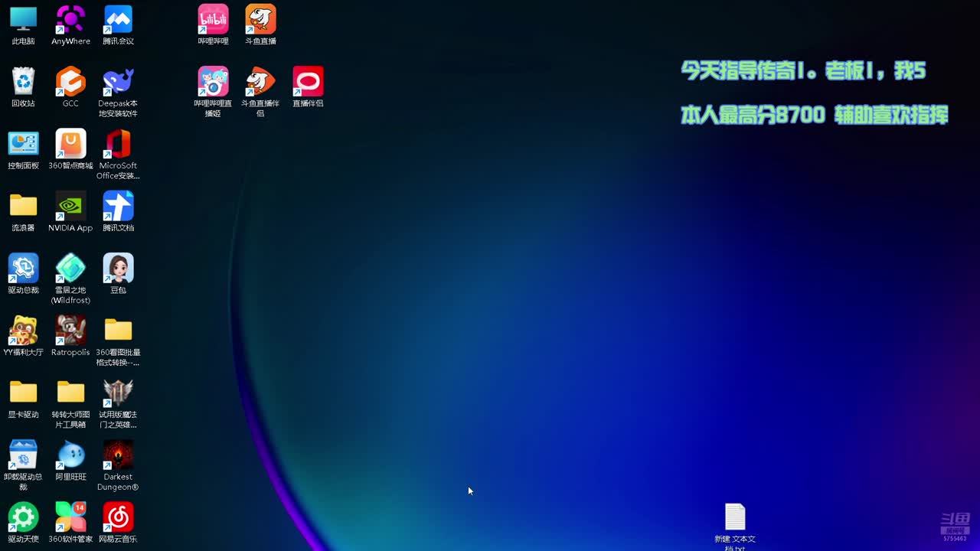Click the 豆包 avatar icon
Image resolution: width=980 pixels, height=551 pixels.
[118, 269]
